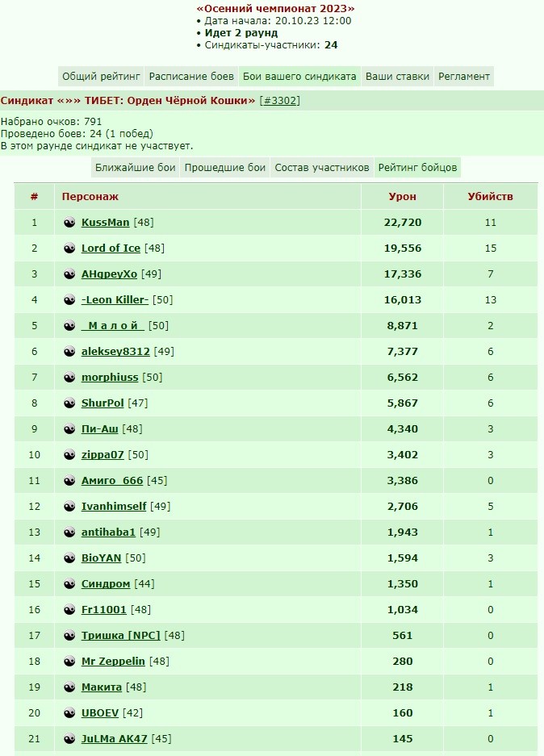This screenshot has width=544, height=756.
Task: Switch to Расписание боев tab
Action: tap(191, 76)
